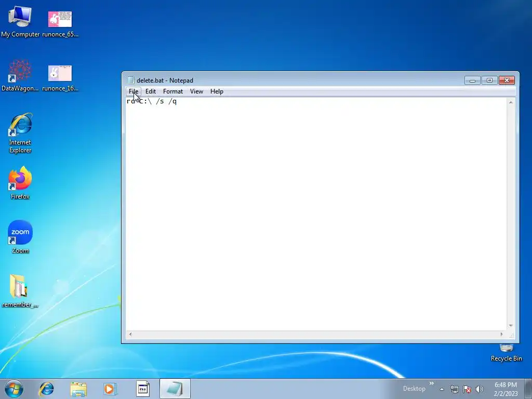Close the delete.bat Notepad window
Image resolution: width=532 pixels, height=399 pixels.
507,81
